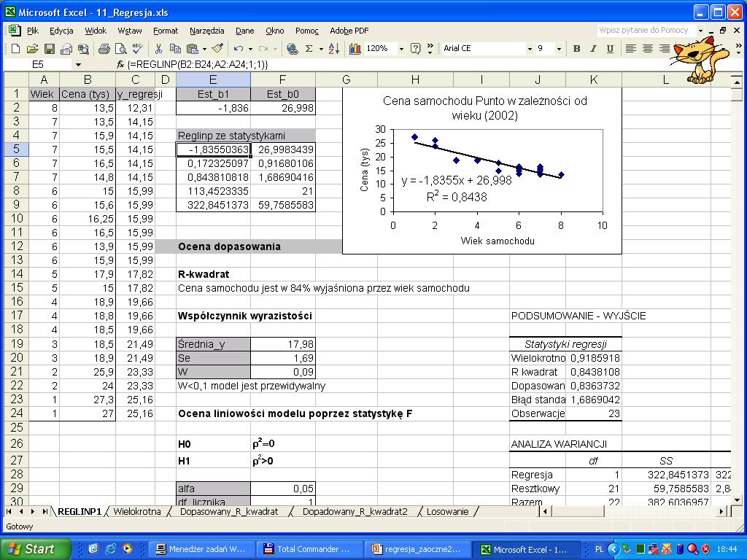
Task: Click the Print toolbar icon
Action: [104, 49]
